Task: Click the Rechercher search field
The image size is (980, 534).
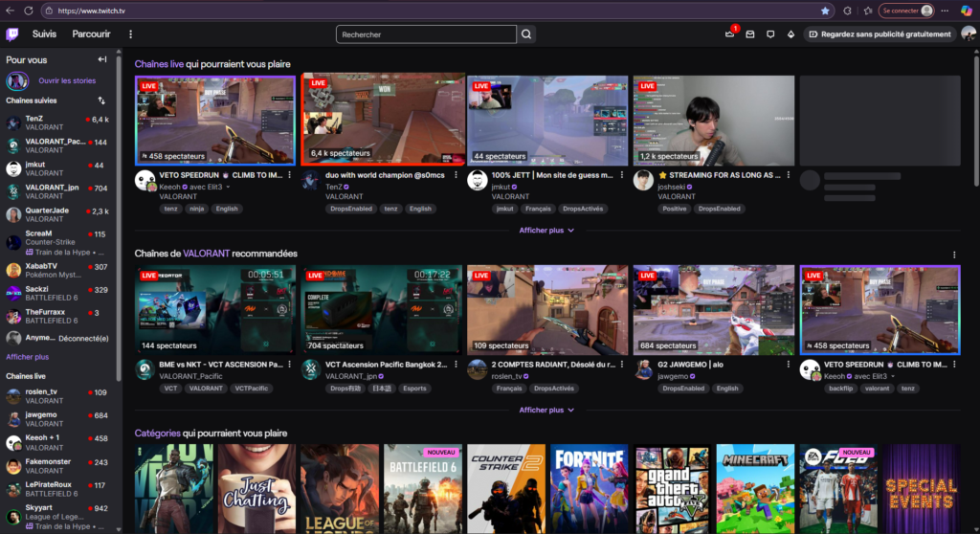Action: point(426,34)
